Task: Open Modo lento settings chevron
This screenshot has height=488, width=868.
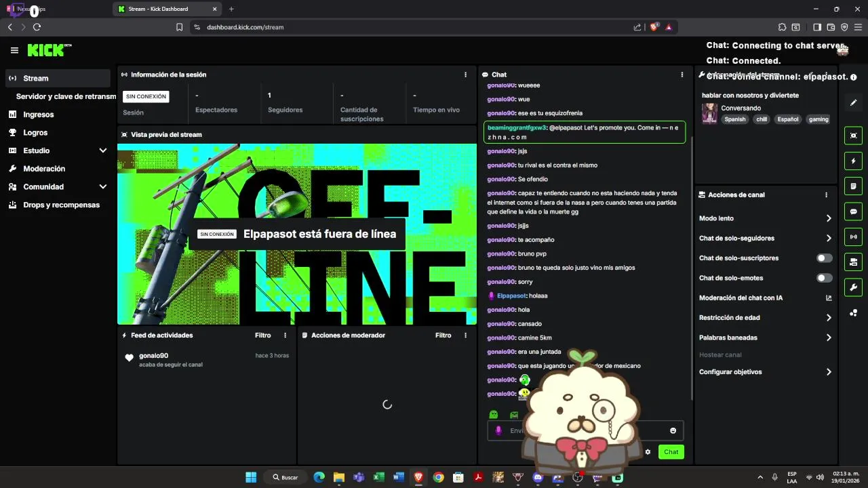Action: coord(829,218)
